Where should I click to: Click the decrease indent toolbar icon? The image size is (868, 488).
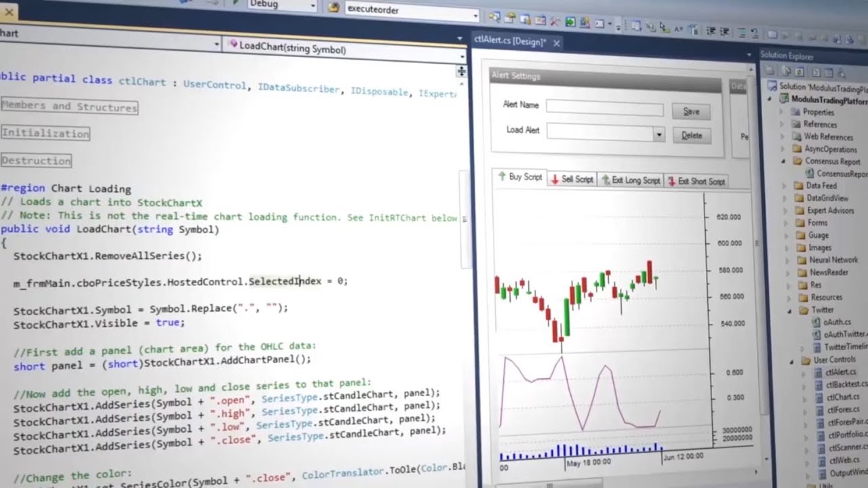point(711,30)
